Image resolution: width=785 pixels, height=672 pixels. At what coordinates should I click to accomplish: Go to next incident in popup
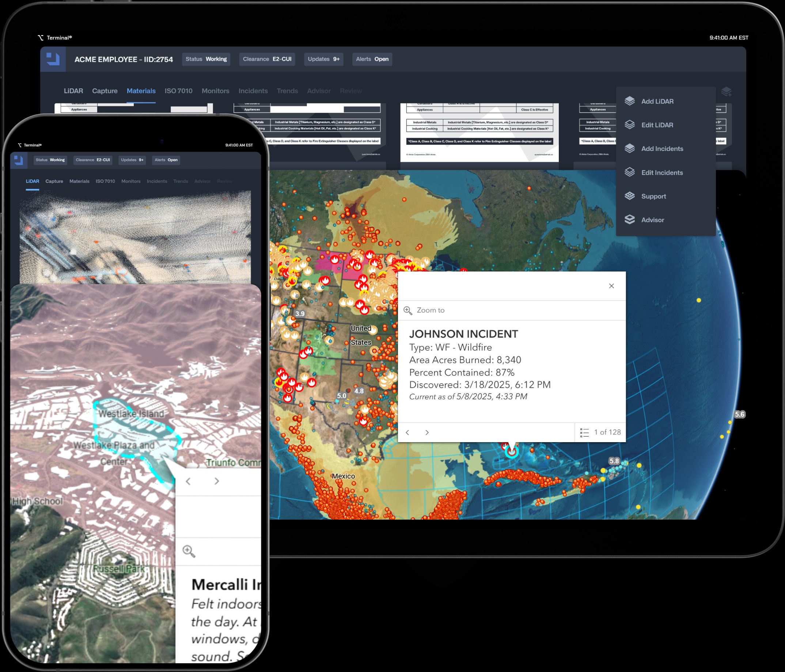pyautogui.click(x=427, y=433)
